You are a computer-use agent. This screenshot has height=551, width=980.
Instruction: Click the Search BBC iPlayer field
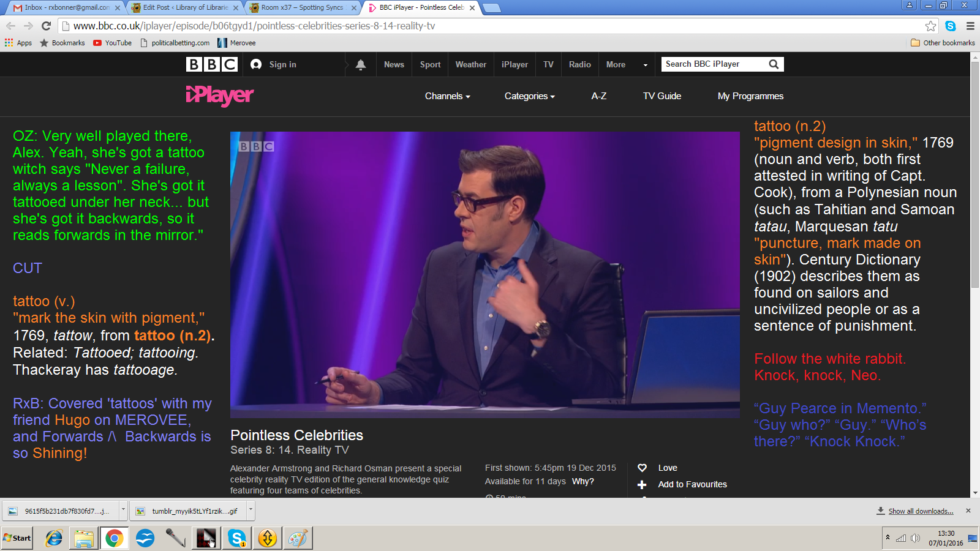(714, 64)
